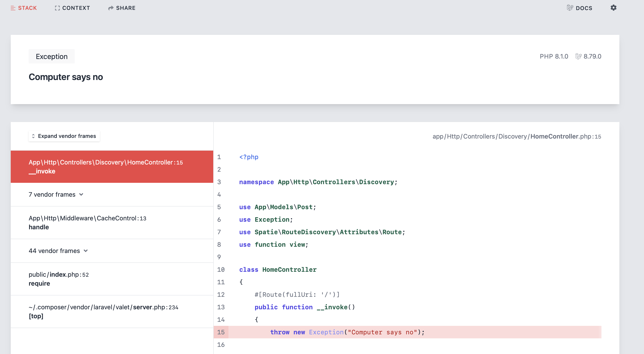This screenshot has height=354, width=644.
Task: Expand the 7 vendor frames section
Action: (55, 194)
